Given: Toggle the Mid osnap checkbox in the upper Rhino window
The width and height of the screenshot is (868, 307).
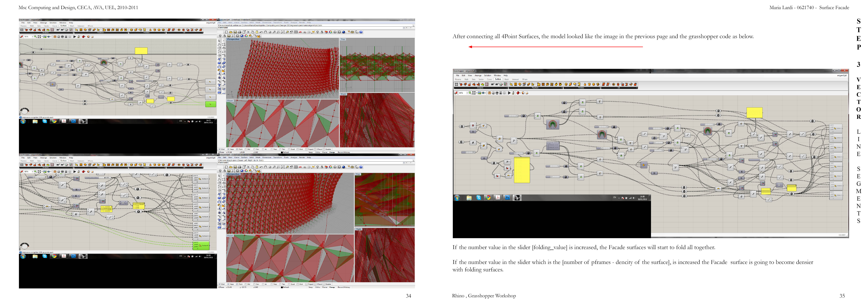Looking at the screenshot, I should [x=246, y=149].
